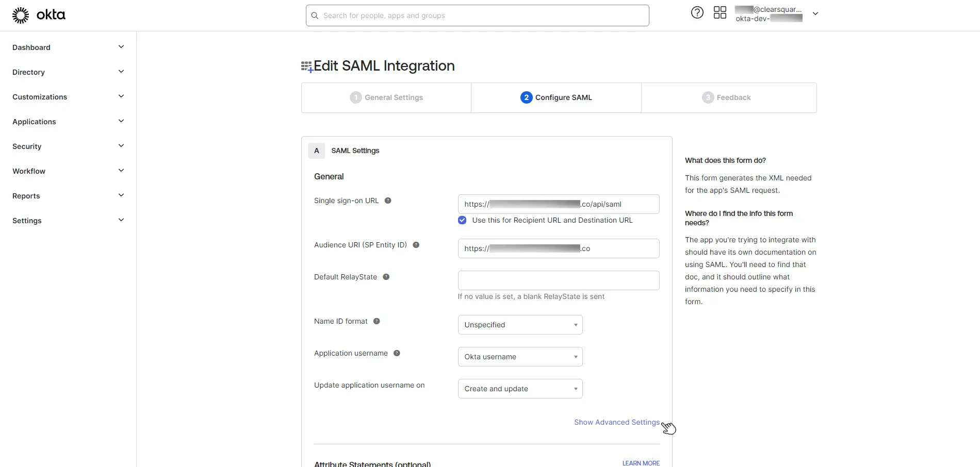Expand the Security sidebar menu
Image resolution: width=980 pixels, height=467 pixels.
pyautogui.click(x=68, y=146)
